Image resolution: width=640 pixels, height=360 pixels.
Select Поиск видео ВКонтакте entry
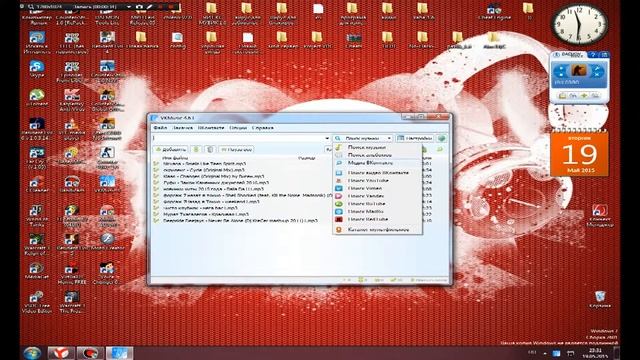pyautogui.click(x=378, y=173)
